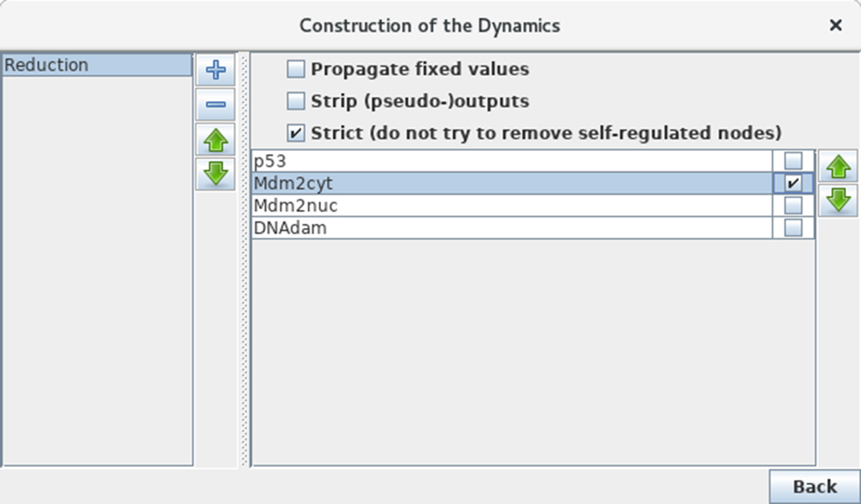Select the DNAdam row
Image resolution: width=861 pixels, height=504 pixels.
(512, 228)
